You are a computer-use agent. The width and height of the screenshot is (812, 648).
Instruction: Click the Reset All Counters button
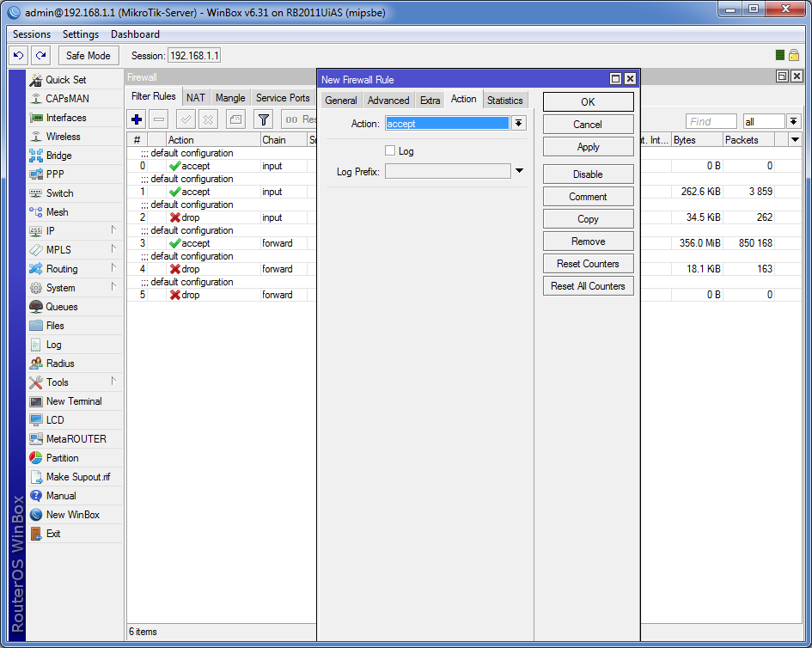point(589,286)
